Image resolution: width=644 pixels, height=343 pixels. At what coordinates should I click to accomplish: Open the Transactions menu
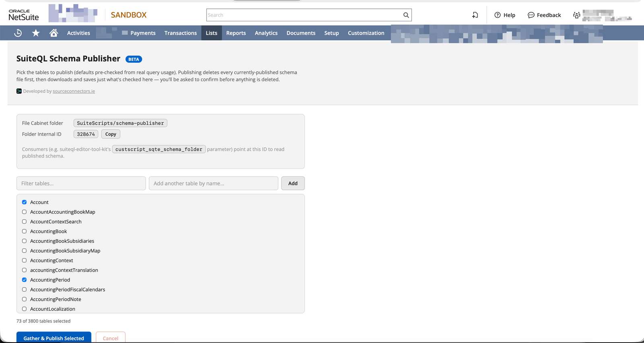[180, 33]
